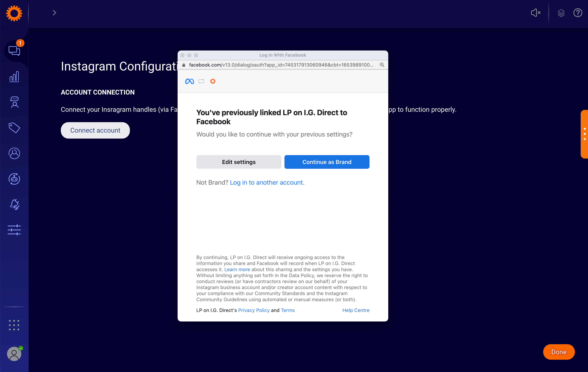
Task: Click the user profile avatar
Action: (14, 354)
